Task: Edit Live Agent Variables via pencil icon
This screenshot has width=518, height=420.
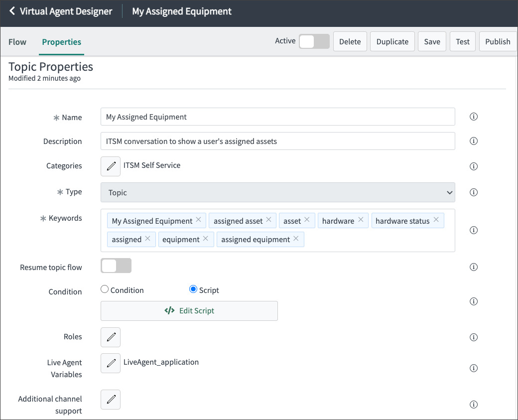Action: click(x=110, y=363)
